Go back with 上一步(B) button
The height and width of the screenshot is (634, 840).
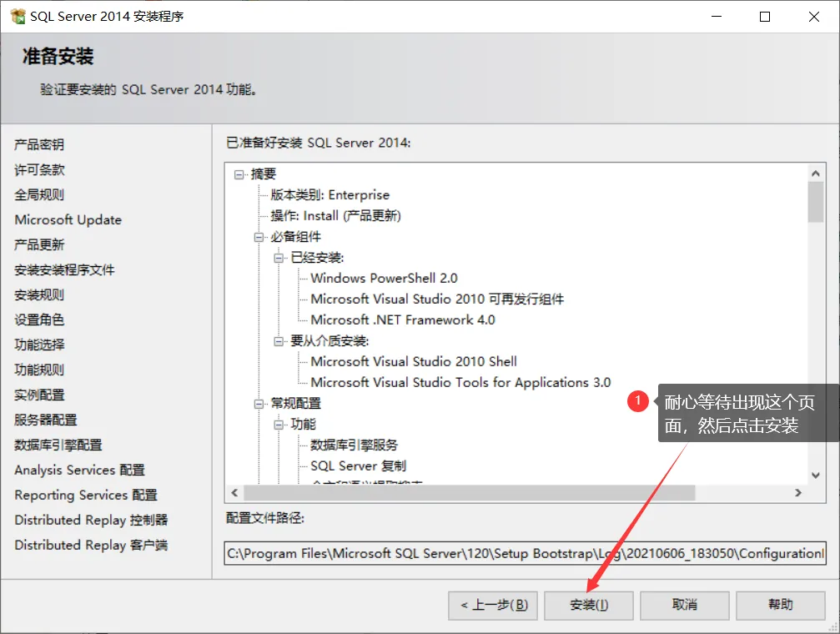click(x=493, y=605)
